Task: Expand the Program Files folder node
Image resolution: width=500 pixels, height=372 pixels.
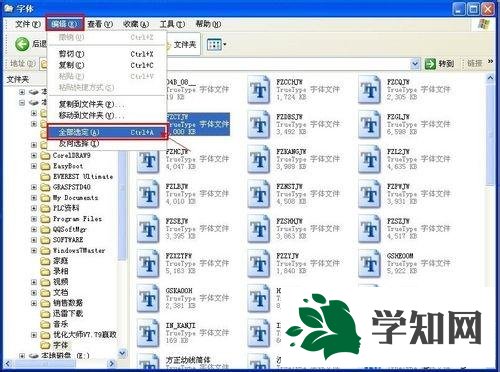Action: coord(34,219)
